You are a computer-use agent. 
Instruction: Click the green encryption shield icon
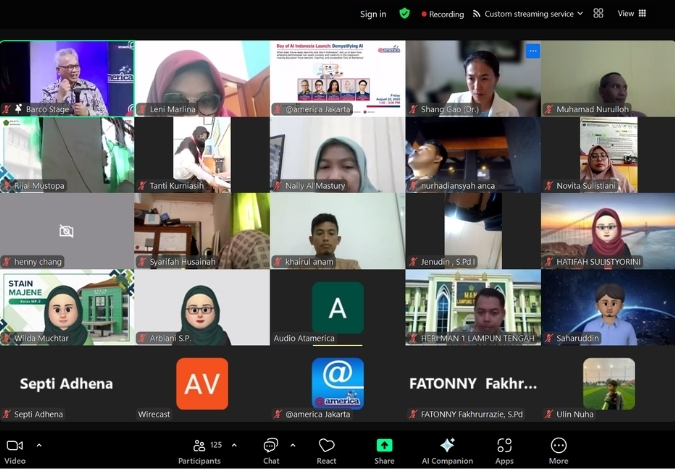coord(404,14)
